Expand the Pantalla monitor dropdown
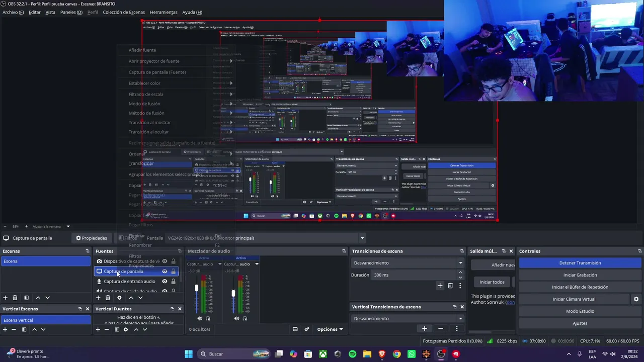The width and height of the screenshot is (644, 362). pyautogui.click(x=362, y=238)
